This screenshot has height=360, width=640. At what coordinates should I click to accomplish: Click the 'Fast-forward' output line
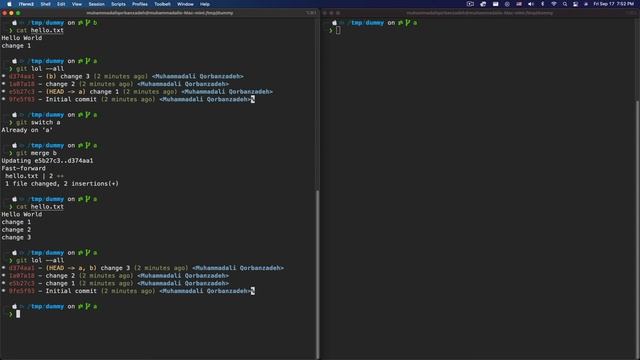tap(24, 168)
